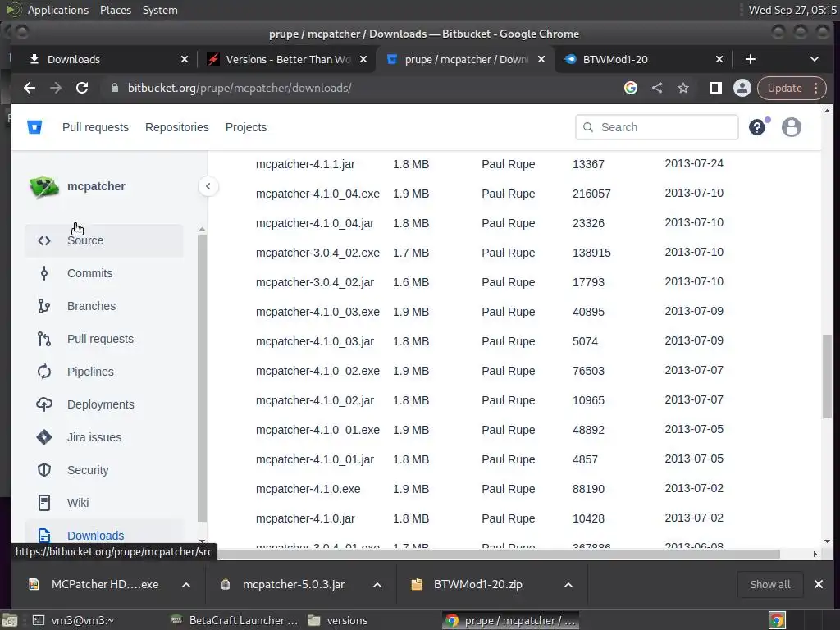Open Commits in sidebar
This screenshot has height=630, width=840.
89,273
